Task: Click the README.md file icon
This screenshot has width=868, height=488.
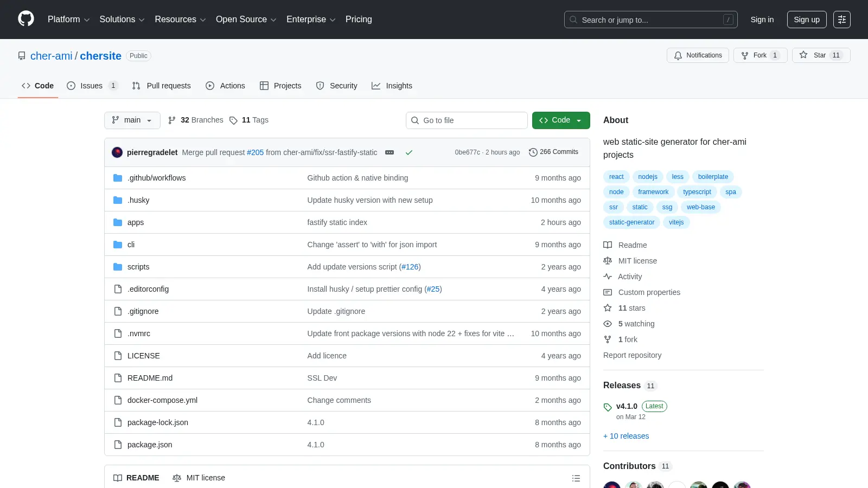Action: (x=118, y=378)
